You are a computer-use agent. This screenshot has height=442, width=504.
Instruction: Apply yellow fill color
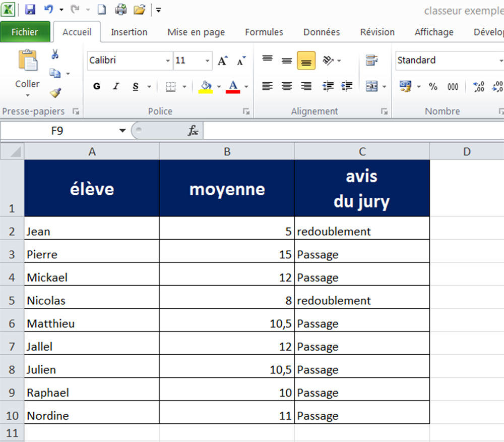pyautogui.click(x=206, y=87)
